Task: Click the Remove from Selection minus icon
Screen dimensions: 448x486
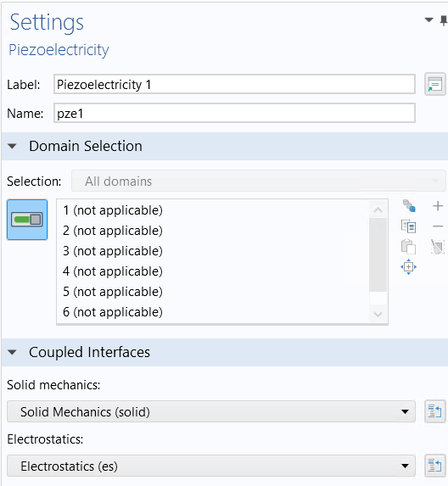Action: point(438,226)
